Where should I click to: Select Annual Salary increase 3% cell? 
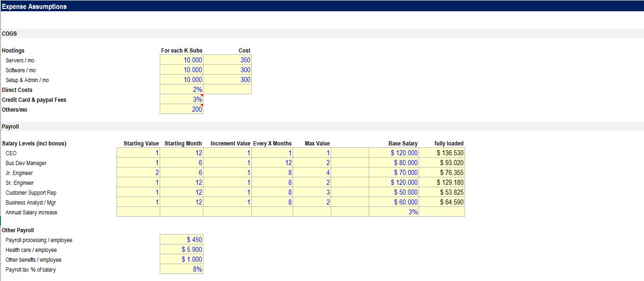point(394,212)
